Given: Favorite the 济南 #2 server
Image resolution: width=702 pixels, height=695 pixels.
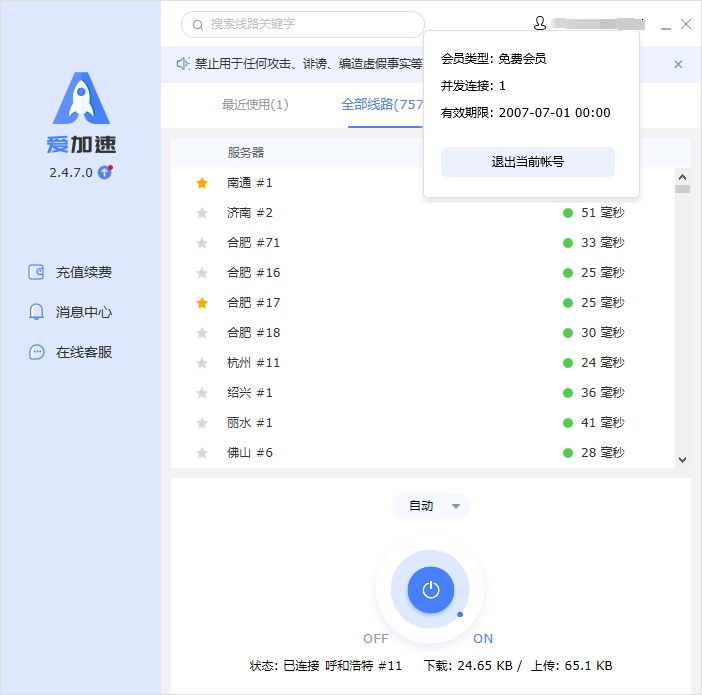Looking at the screenshot, I should point(202,213).
